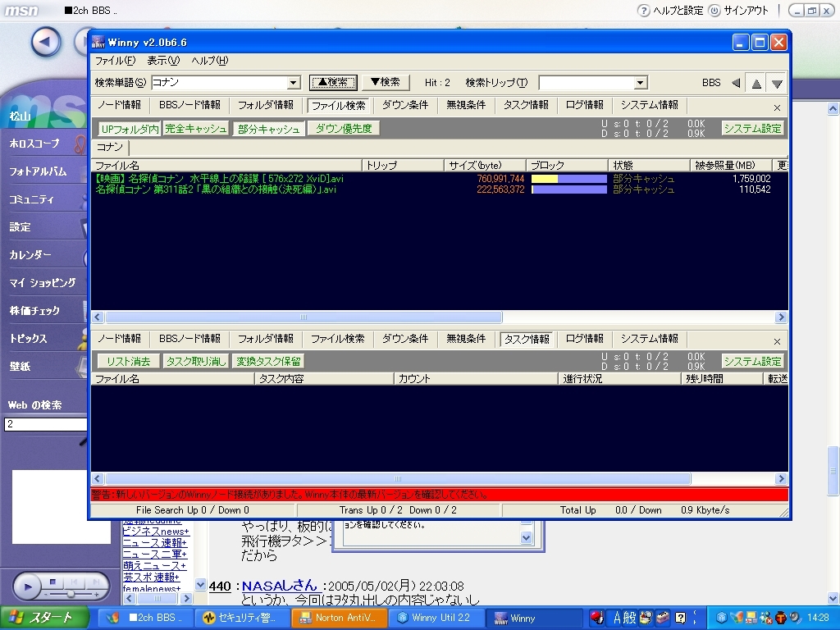Toggle the UPフォルダ内 filter
840x630 pixels.
(130, 129)
